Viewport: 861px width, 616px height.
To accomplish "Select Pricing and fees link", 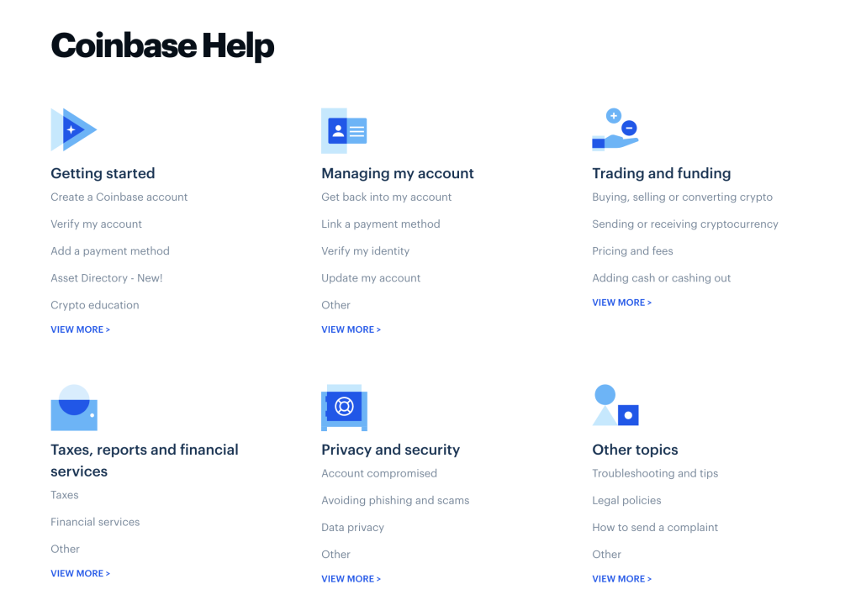I will coord(632,251).
